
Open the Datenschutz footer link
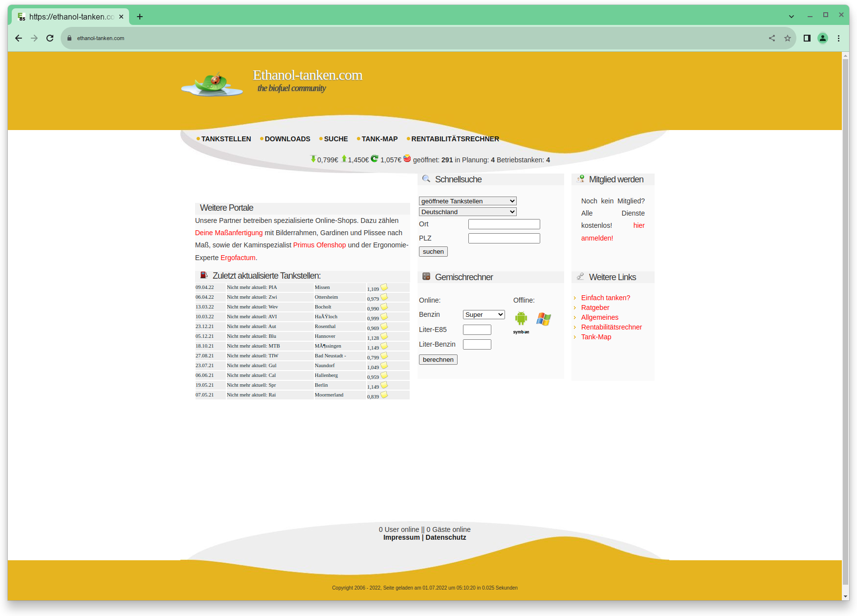click(446, 537)
